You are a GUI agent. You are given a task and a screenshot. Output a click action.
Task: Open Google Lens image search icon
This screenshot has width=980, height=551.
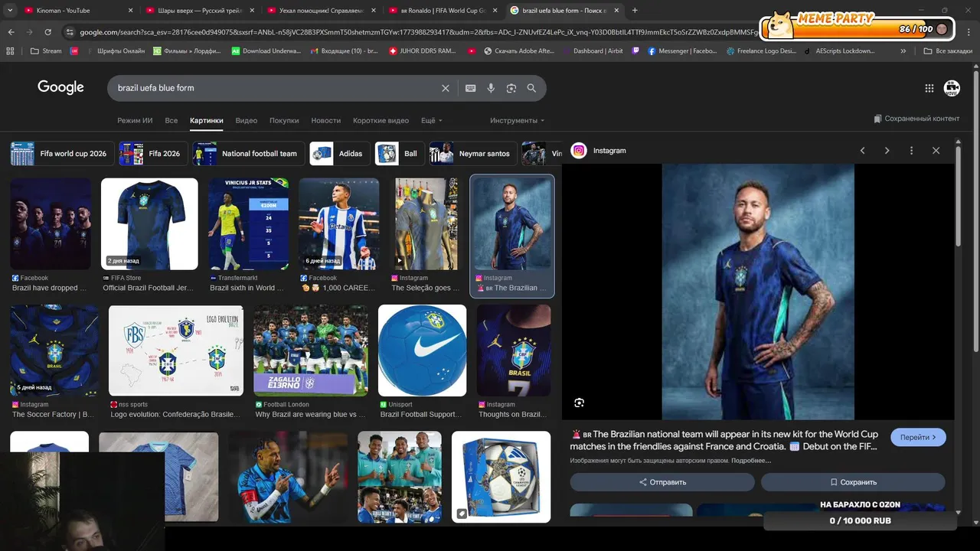point(511,88)
